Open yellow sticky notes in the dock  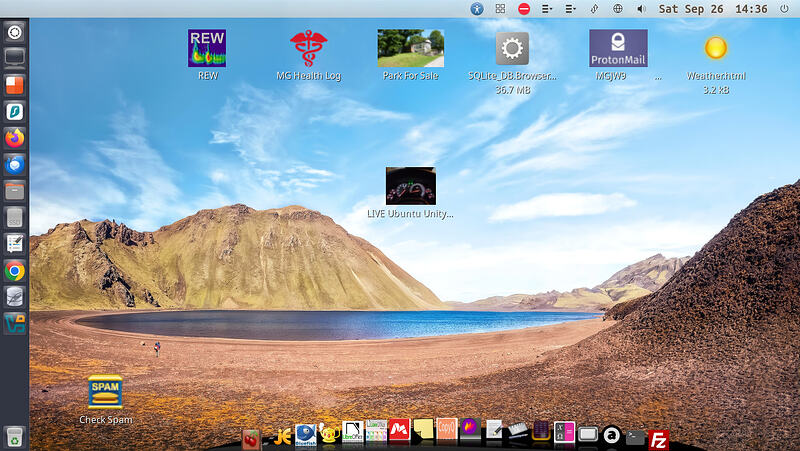pos(423,429)
